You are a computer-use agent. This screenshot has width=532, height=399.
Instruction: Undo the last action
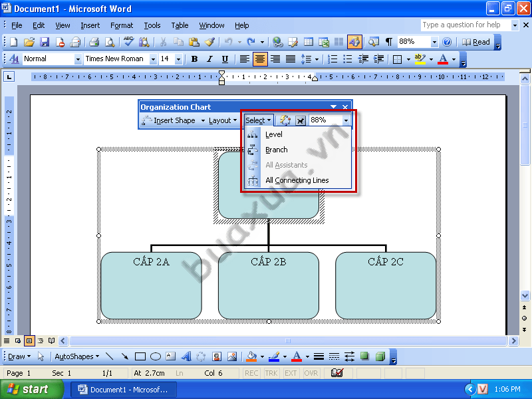click(229, 42)
